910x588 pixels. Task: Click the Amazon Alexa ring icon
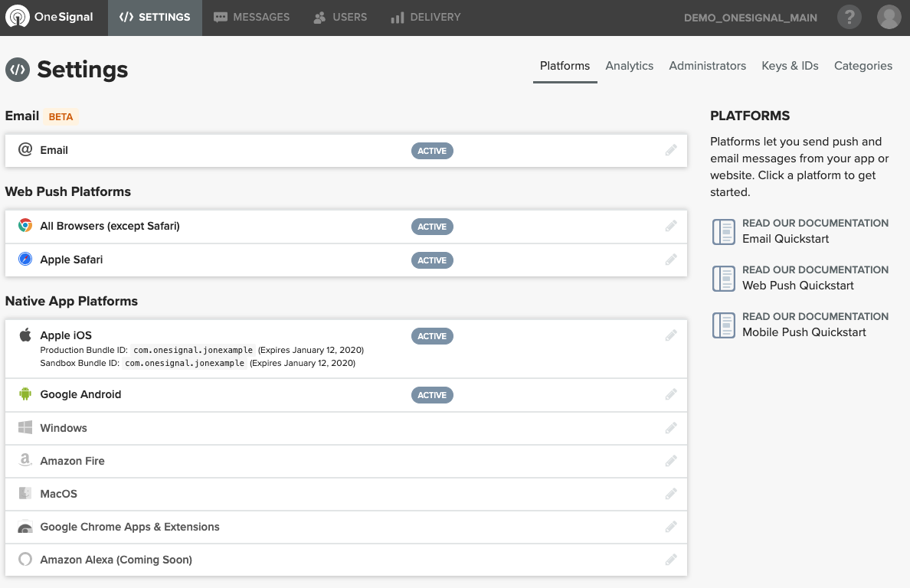click(25, 559)
